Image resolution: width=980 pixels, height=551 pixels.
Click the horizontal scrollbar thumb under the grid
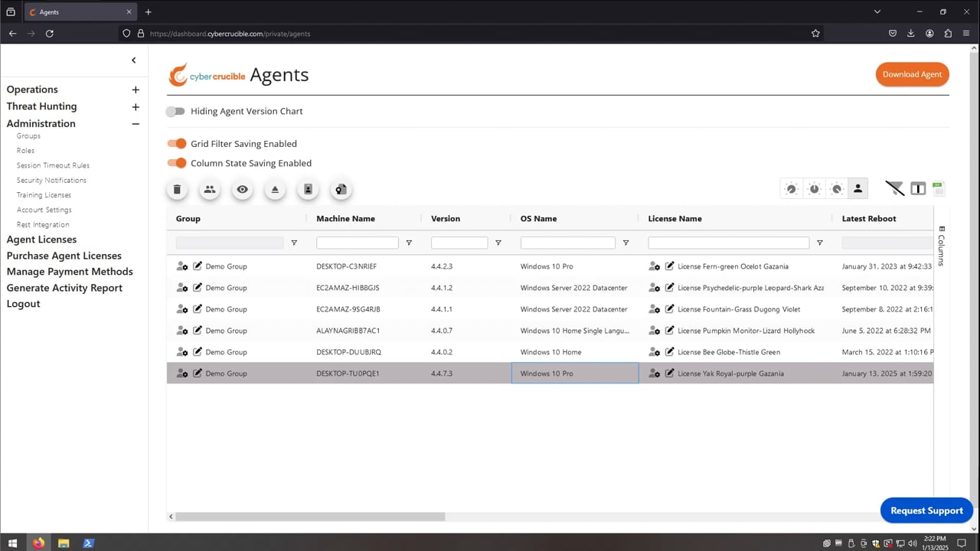(310, 517)
